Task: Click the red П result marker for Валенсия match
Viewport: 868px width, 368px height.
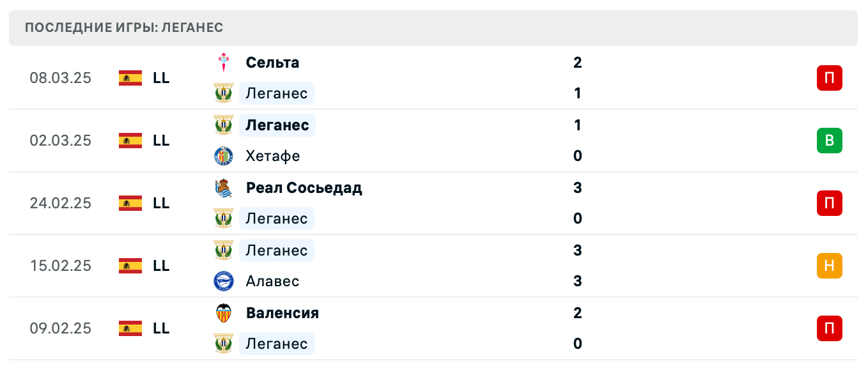Action: tap(830, 328)
